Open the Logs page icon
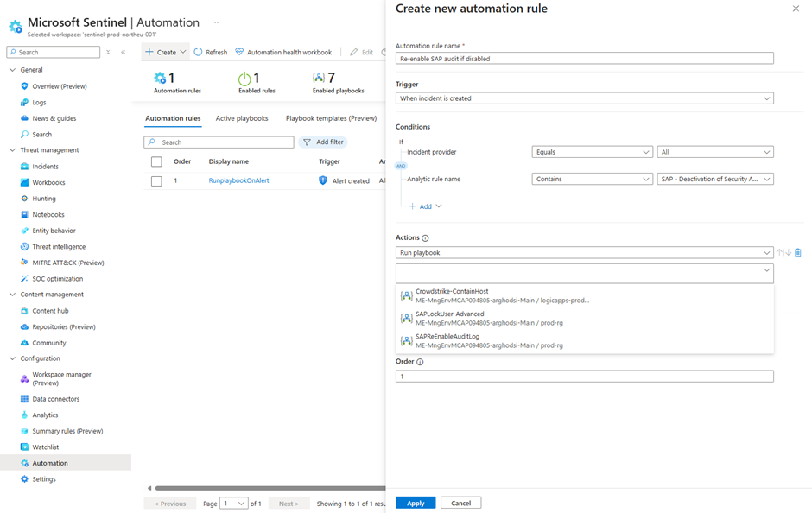The image size is (812, 513). point(24,103)
